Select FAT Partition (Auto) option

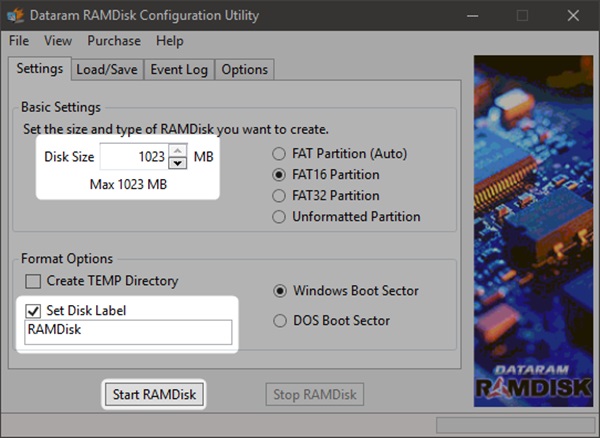(x=279, y=154)
